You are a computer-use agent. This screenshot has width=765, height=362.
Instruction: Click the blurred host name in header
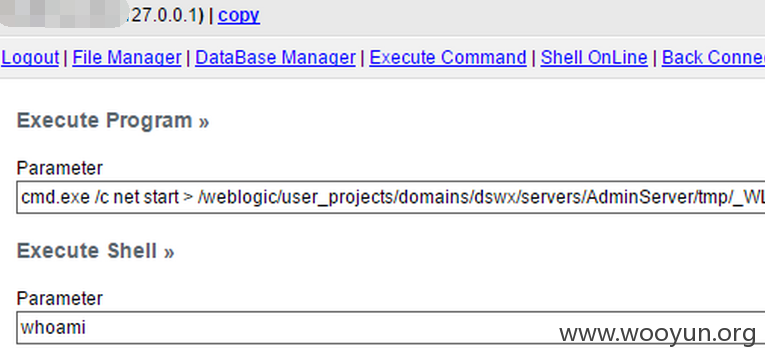click(61, 14)
